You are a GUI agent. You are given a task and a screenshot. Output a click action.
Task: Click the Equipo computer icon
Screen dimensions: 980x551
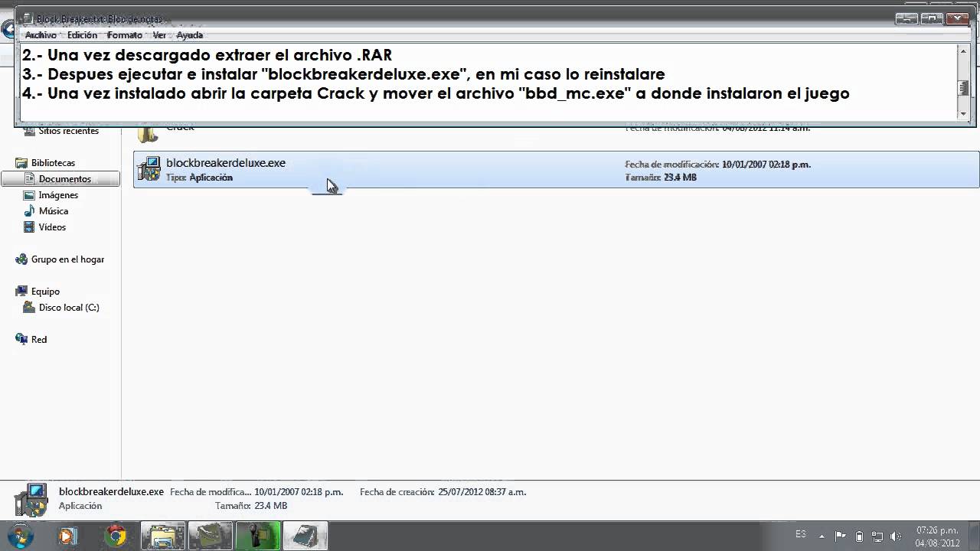pyautogui.click(x=21, y=292)
